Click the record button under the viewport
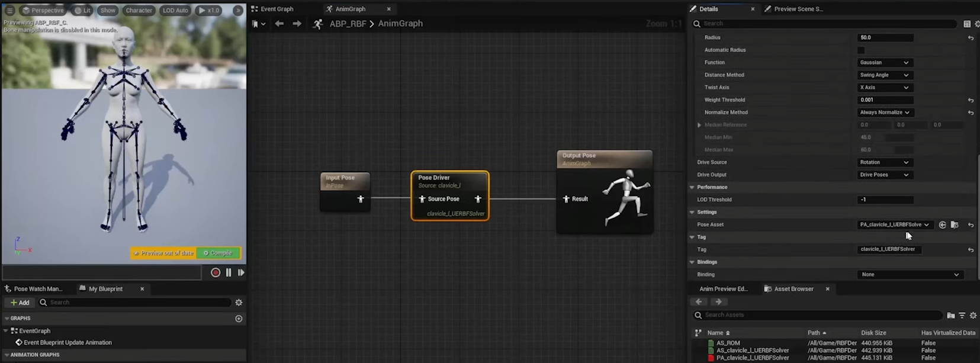The width and height of the screenshot is (980, 363). point(216,272)
